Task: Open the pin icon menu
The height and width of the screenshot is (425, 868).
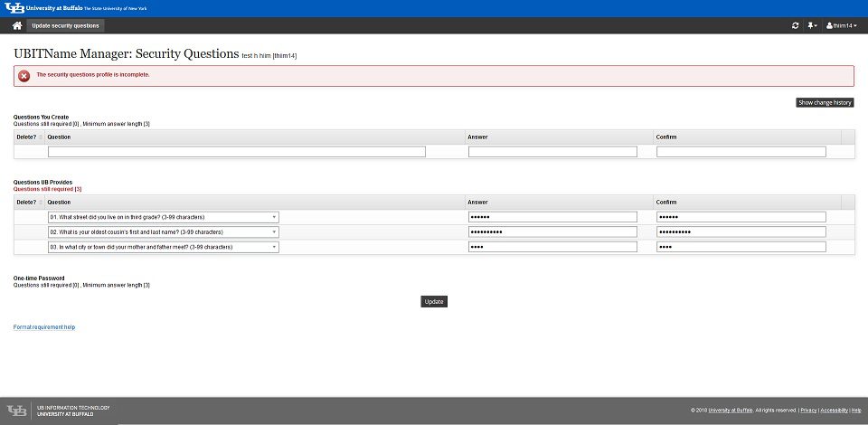Action: pos(813,25)
